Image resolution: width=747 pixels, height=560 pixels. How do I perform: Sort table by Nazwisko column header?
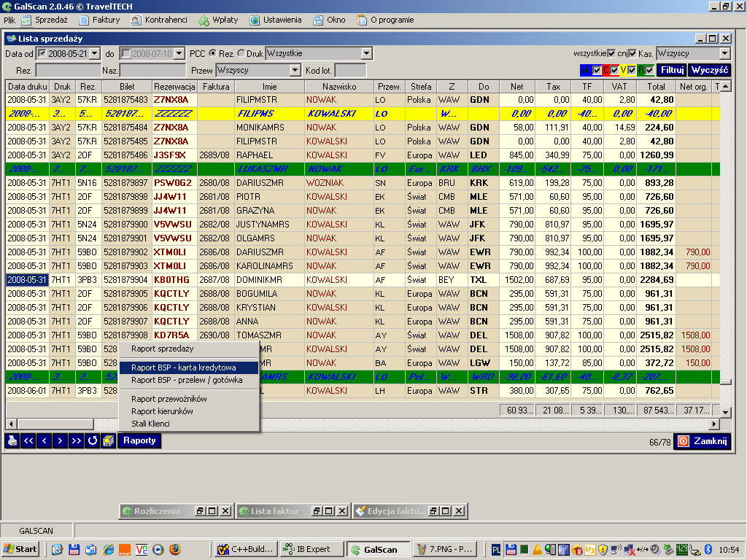pyautogui.click(x=339, y=87)
